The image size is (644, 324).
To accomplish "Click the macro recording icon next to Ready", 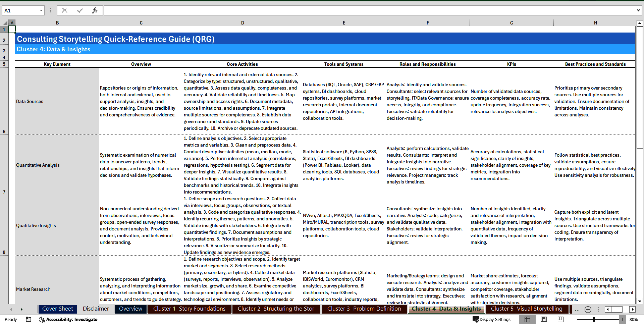I will [x=28, y=319].
